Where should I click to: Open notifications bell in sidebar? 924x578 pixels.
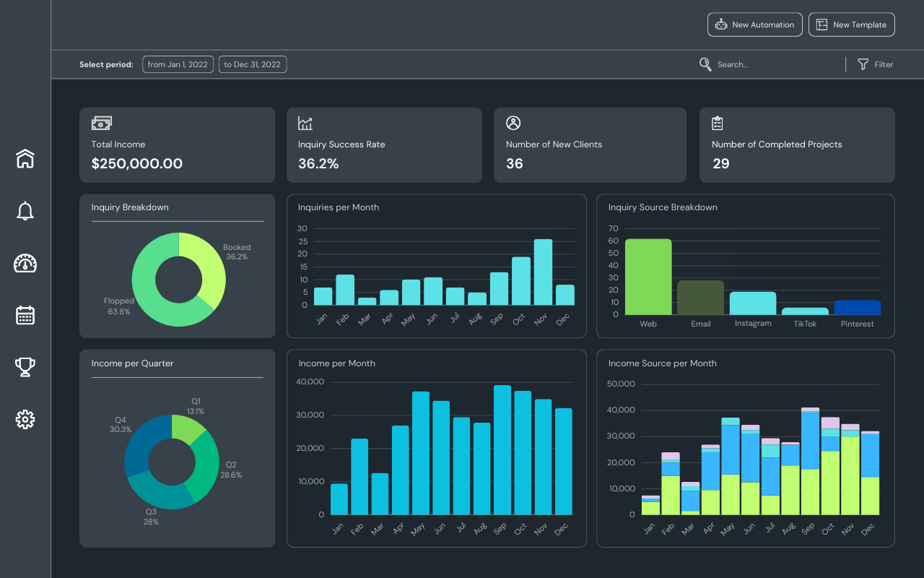25,211
